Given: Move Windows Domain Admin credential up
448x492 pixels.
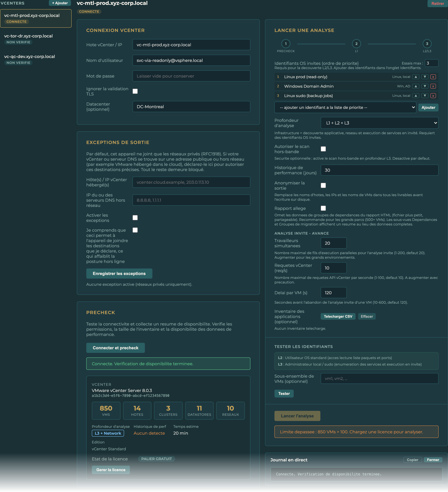Looking at the screenshot, I should pyautogui.click(x=416, y=86).
